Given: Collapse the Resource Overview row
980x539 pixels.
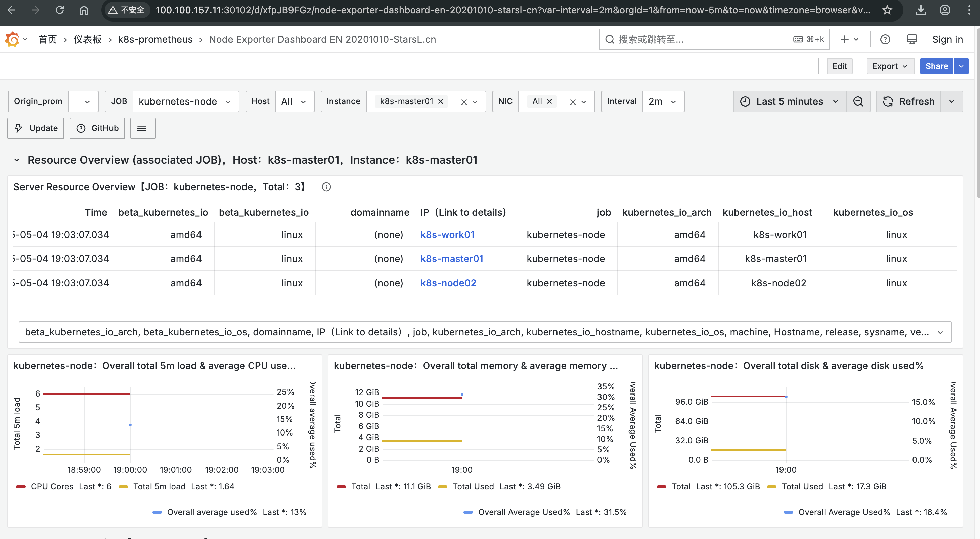Looking at the screenshot, I should pos(17,160).
